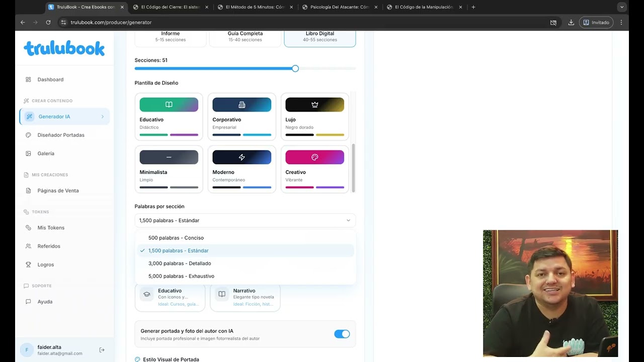Select the Educativo template book icon

169,105
